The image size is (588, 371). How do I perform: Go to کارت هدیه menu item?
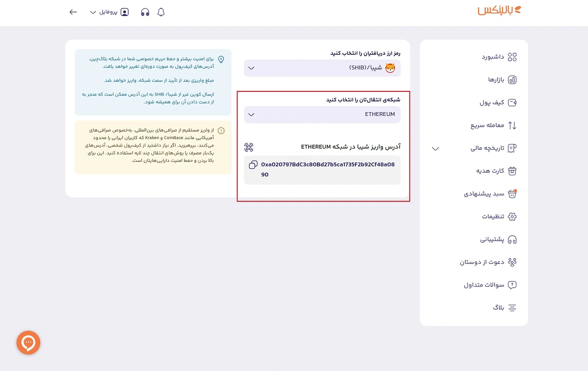tap(490, 171)
